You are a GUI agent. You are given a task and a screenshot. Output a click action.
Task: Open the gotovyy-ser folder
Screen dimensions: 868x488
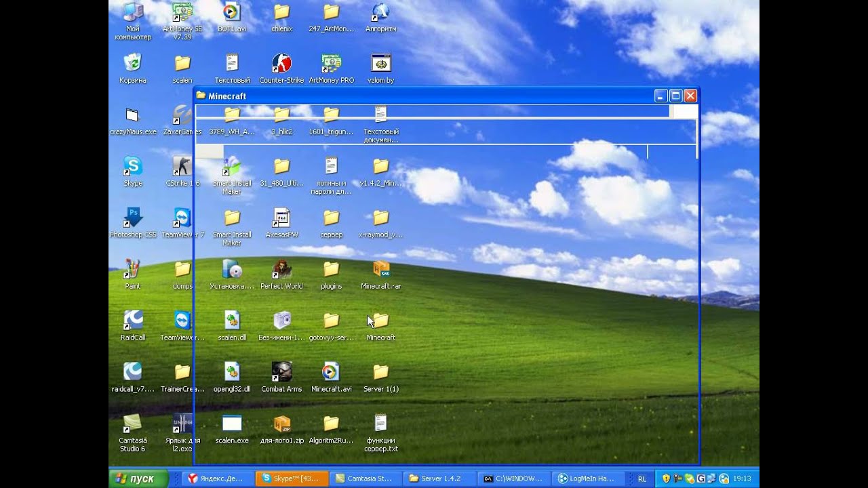[332, 326]
